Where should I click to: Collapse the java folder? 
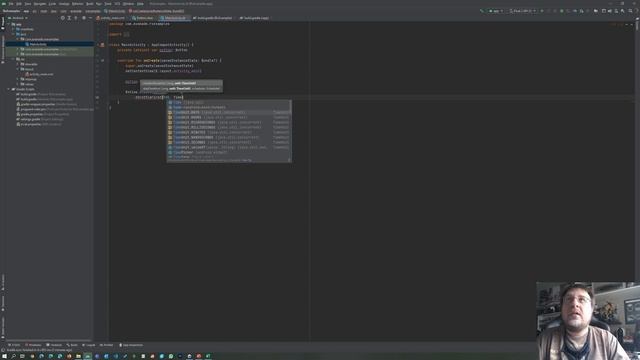[13, 34]
